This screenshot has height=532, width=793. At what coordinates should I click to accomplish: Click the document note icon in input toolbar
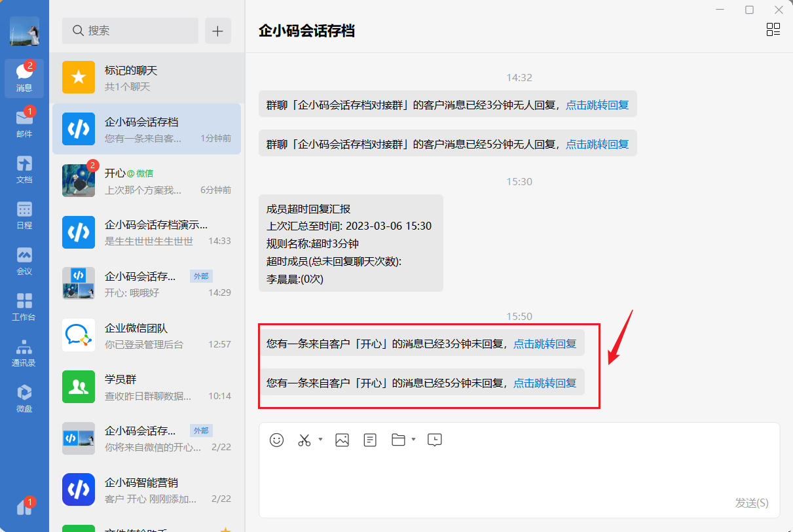[x=371, y=440]
